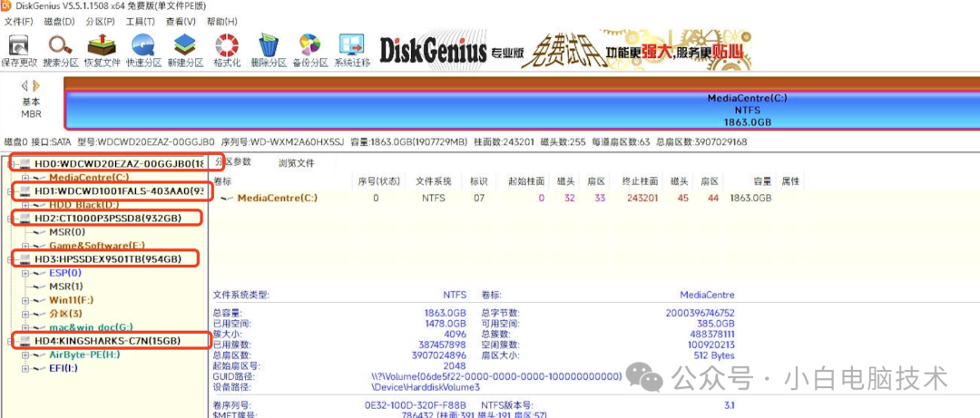Click the HD2 disk drive icon
The height and width of the screenshot is (418, 980).
(25, 218)
